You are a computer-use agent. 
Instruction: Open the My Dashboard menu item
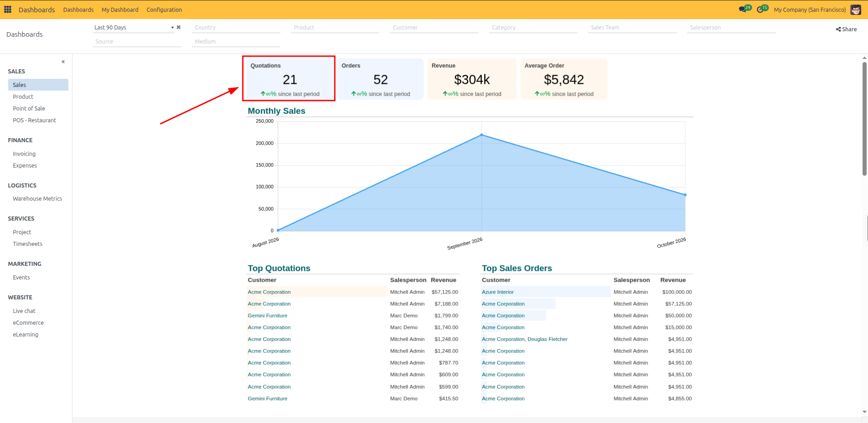coord(120,10)
